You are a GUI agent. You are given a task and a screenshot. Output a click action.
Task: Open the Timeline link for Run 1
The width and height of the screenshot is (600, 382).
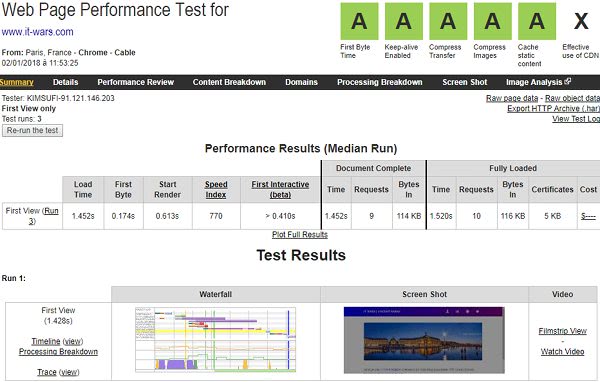coord(46,341)
